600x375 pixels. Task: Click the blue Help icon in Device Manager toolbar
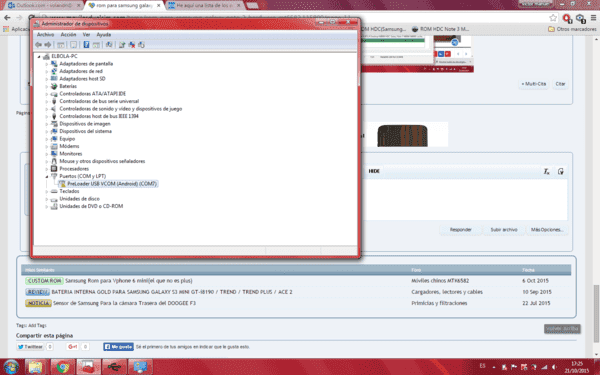[x=86, y=45]
